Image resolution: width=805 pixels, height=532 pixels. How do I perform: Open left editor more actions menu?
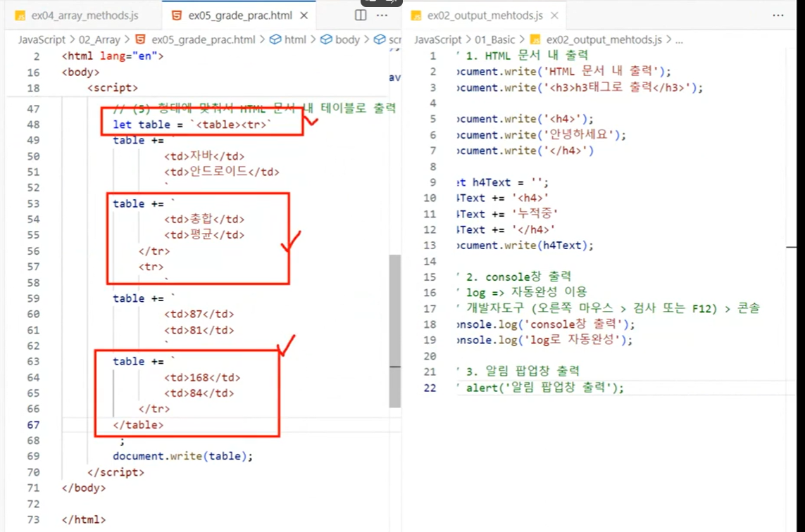point(382,15)
